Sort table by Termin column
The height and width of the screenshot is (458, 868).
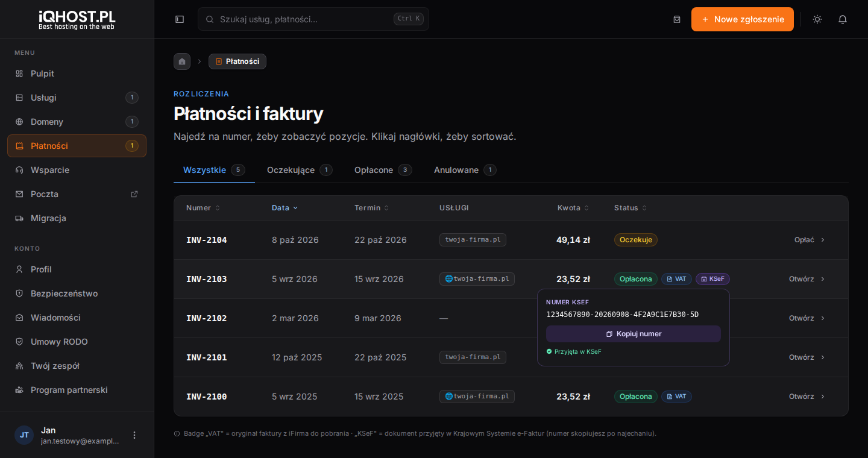371,208
